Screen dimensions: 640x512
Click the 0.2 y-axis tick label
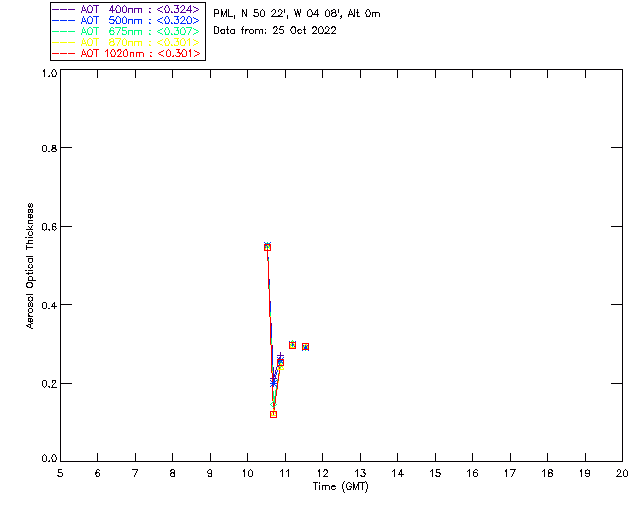[49, 384]
